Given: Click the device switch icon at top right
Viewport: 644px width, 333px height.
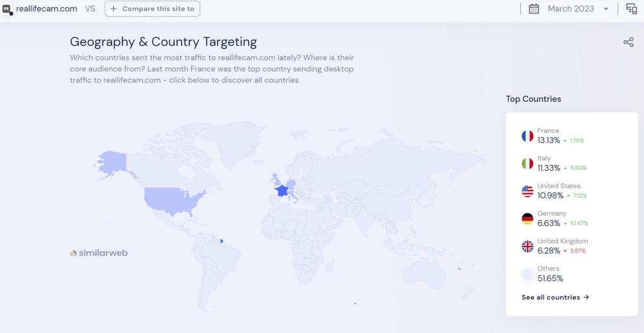Looking at the screenshot, I should coord(631,9).
